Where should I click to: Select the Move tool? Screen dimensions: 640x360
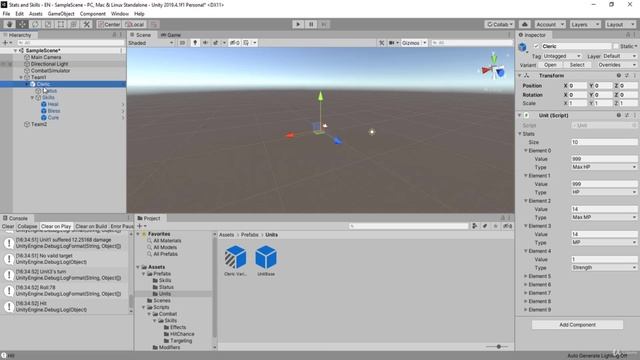click(22, 24)
